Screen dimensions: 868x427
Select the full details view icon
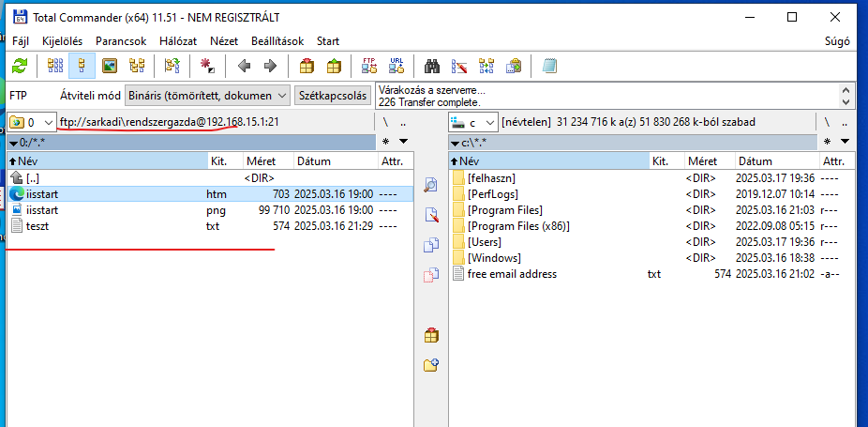click(x=82, y=67)
